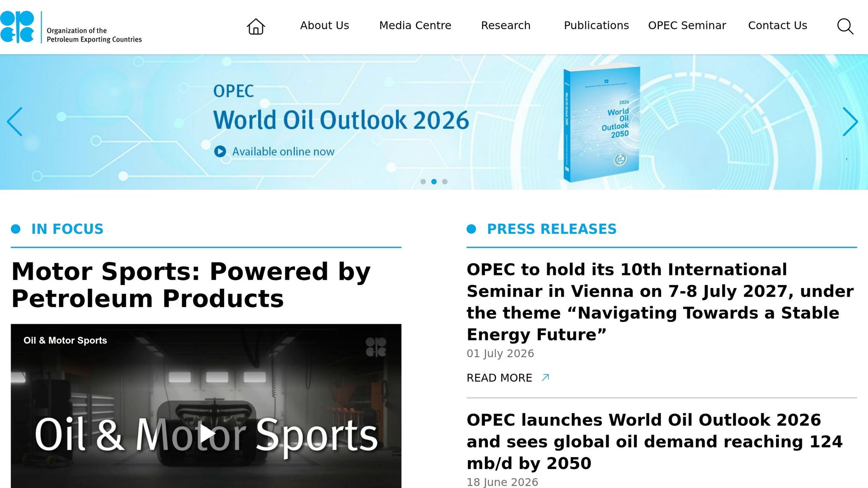Click the Organization of the Petroleum Exporting Countries text
868x488 pixels.
(x=94, y=35)
